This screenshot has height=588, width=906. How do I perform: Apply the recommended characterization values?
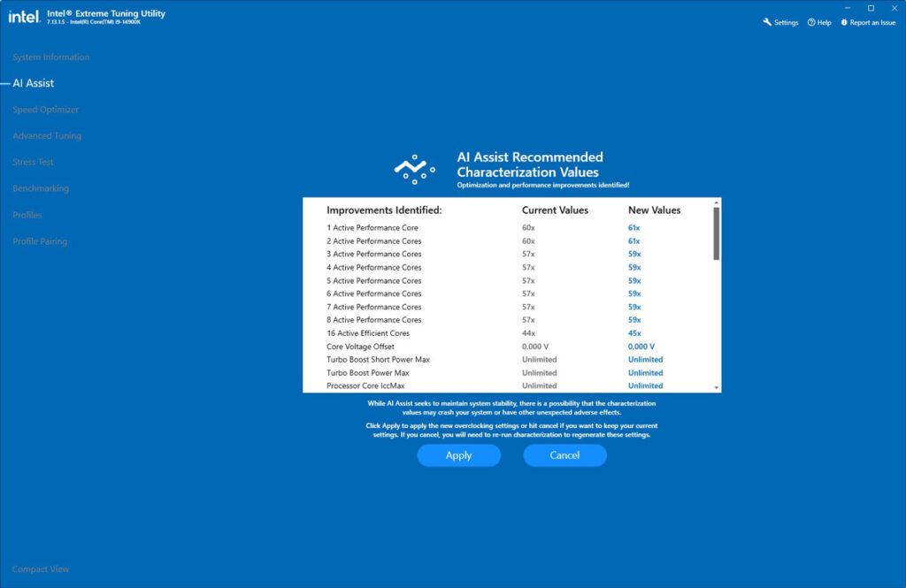click(458, 454)
